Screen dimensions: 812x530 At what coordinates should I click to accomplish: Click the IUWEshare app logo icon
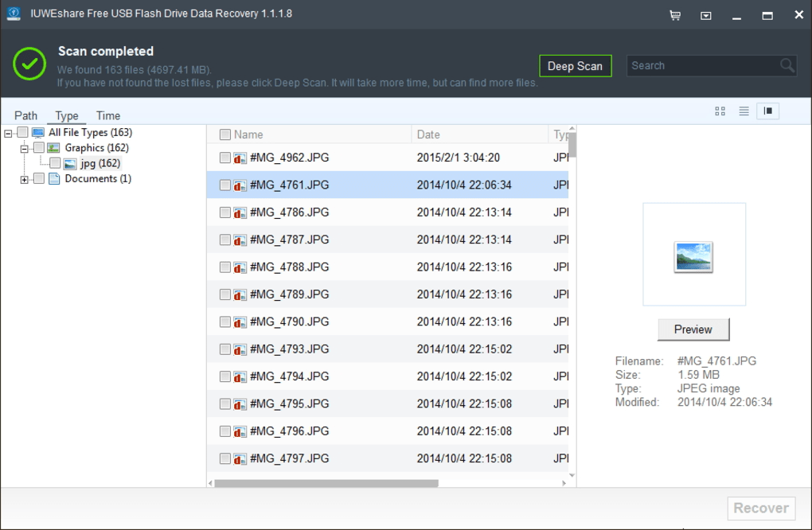14,14
